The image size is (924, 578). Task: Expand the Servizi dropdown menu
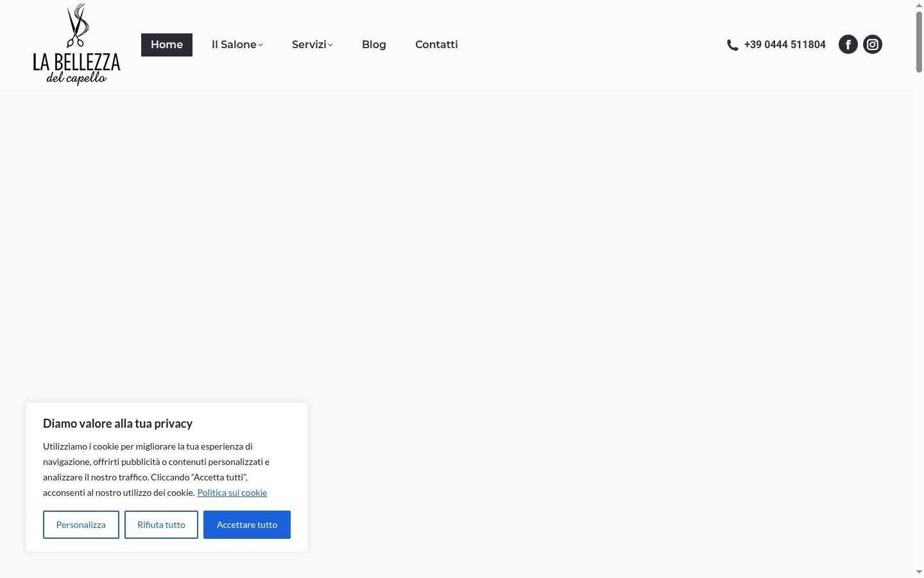point(312,45)
